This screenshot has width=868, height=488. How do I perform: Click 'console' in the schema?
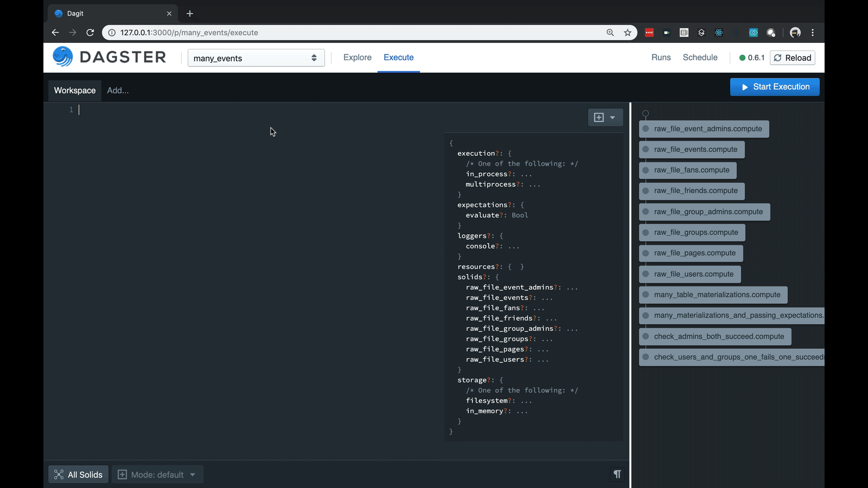pos(480,246)
